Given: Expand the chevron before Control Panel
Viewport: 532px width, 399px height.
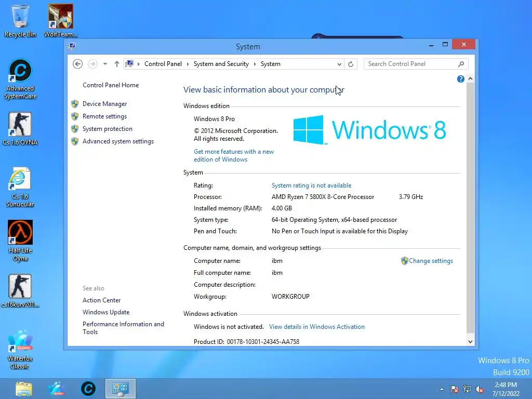Looking at the screenshot, I should 138,64.
